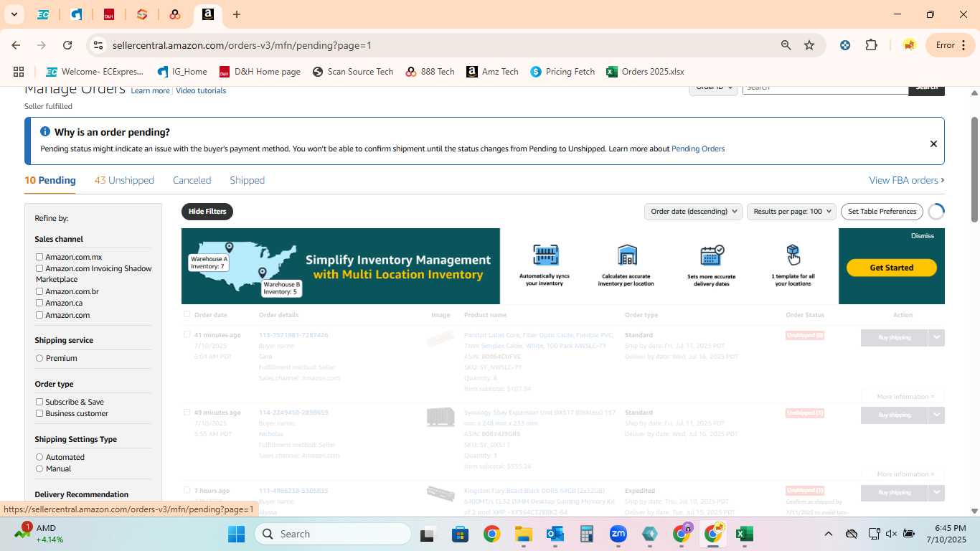Image resolution: width=980 pixels, height=551 pixels.
Task: Check the Amazon.ca sales channel
Action: tap(39, 303)
